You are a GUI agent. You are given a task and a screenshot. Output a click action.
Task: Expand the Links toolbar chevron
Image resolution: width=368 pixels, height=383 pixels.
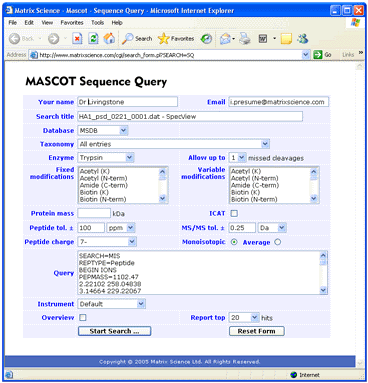coord(360,53)
